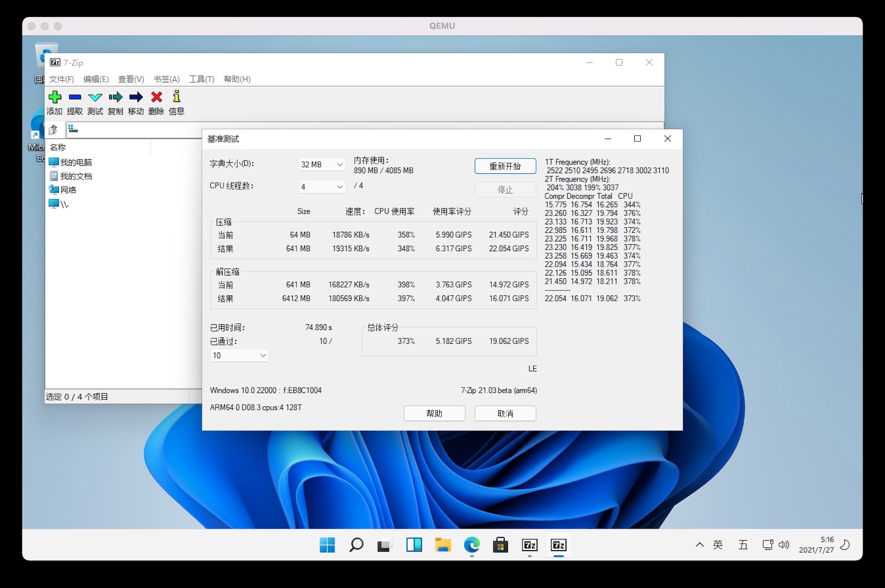This screenshot has width=885, height=588.
Task: Click the up-one-level folder icon
Action: 54,129
